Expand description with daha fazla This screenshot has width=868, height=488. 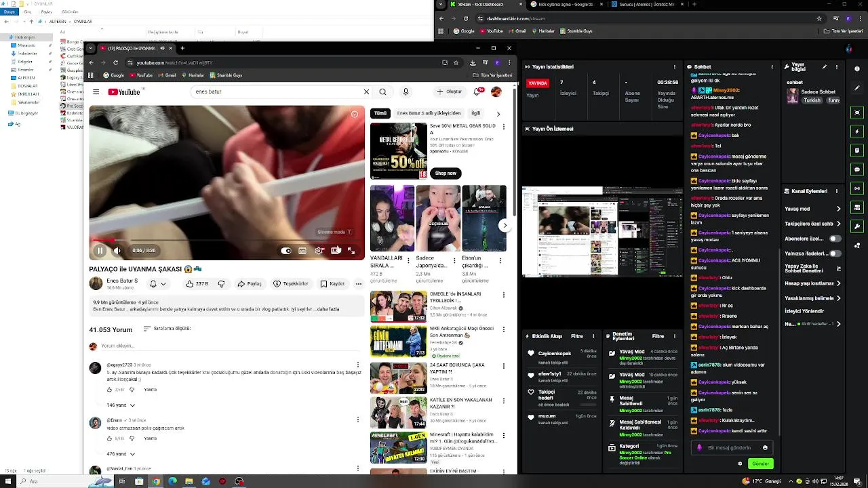(x=328, y=309)
